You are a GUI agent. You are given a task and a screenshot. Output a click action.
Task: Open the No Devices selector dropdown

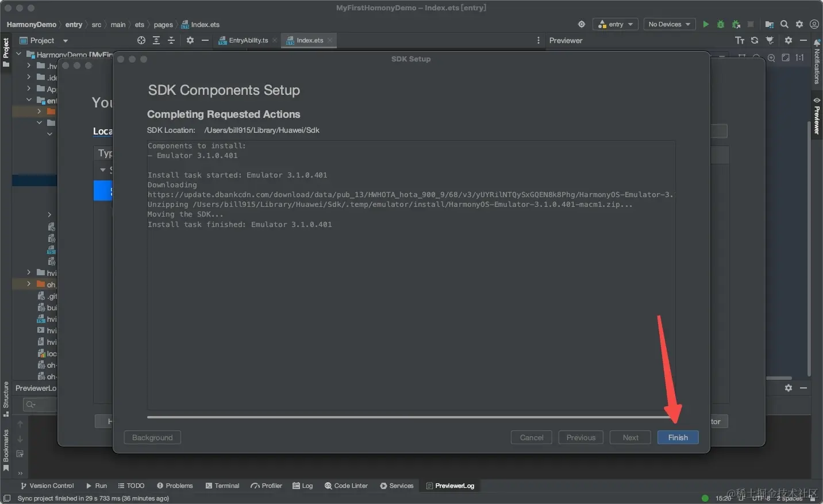pos(670,24)
